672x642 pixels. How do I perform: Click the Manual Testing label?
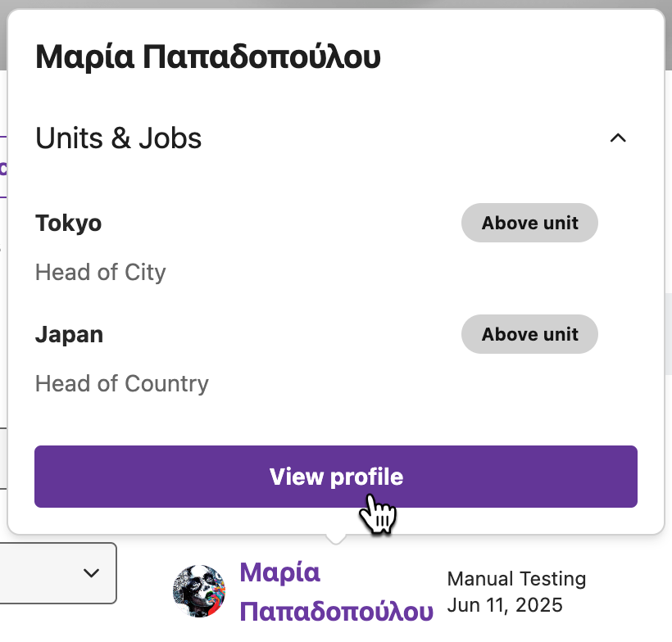[x=516, y=579]
